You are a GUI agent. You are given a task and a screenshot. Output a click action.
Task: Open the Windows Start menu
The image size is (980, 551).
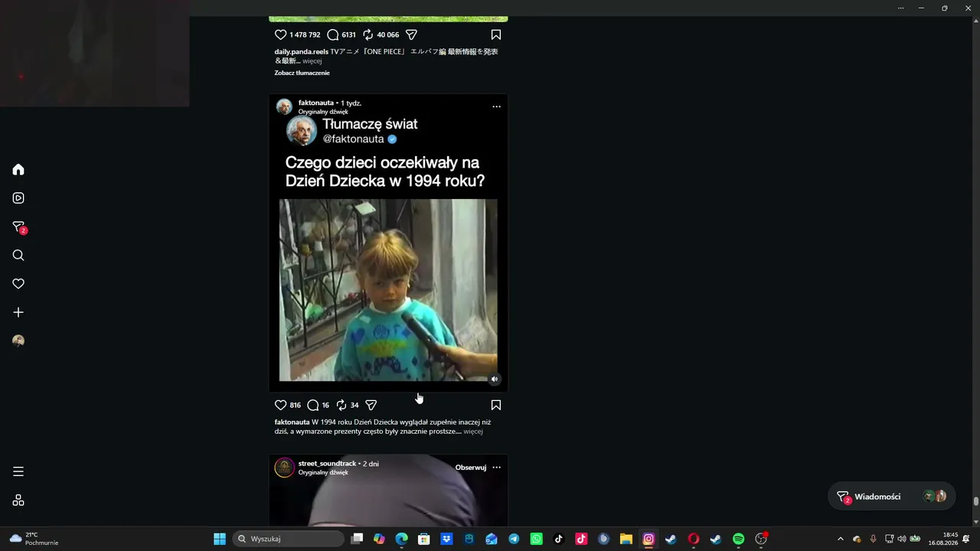pyautogui.click(x=220, y=539)
